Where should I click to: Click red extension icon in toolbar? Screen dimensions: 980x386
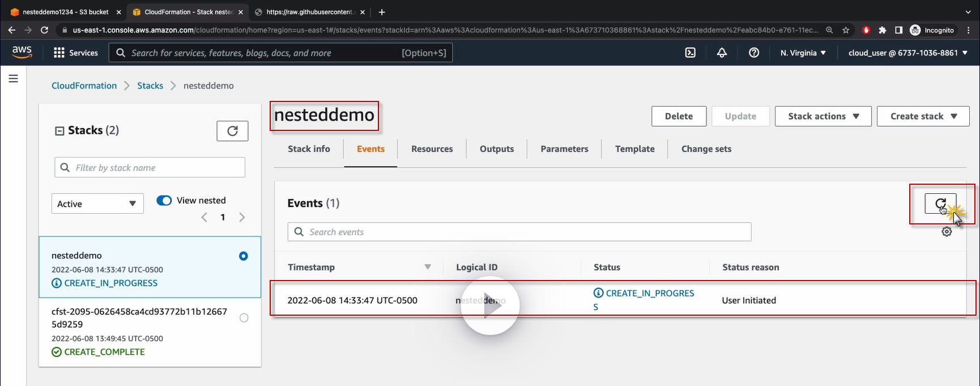point(866,30)
